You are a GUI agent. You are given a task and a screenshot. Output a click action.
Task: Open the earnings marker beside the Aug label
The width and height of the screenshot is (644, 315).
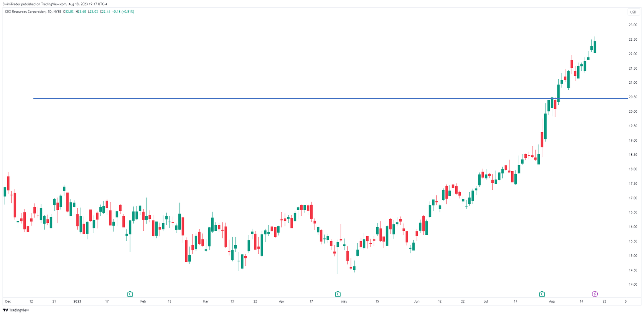[542, 294]
